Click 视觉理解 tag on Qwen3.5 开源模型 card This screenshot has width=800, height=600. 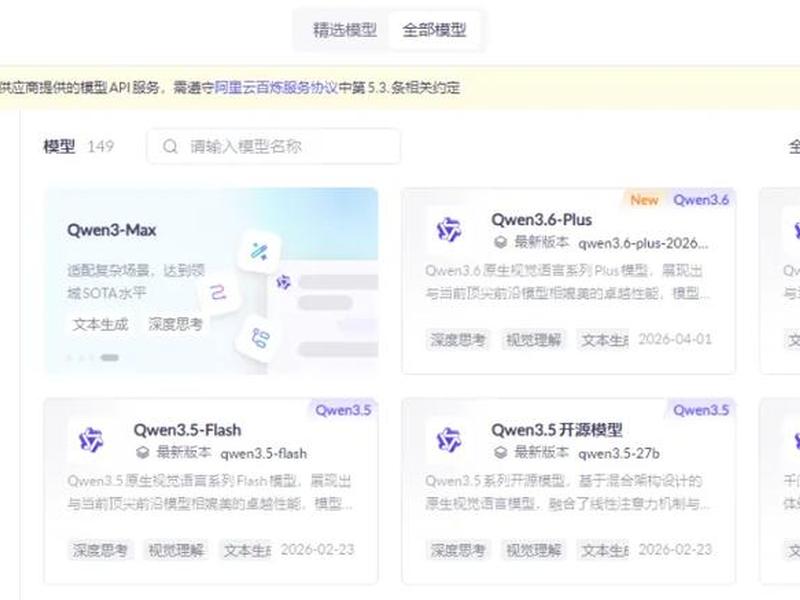(x=533, y=550)
